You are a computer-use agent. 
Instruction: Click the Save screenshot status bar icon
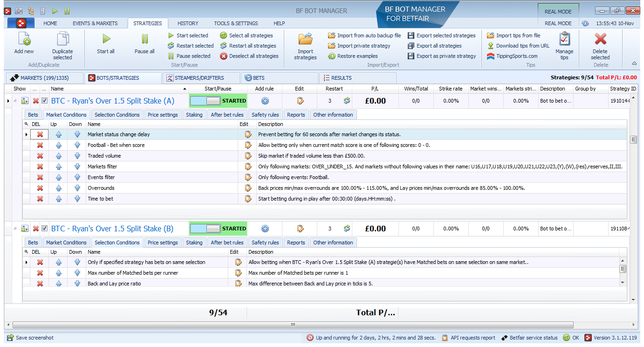10,338
